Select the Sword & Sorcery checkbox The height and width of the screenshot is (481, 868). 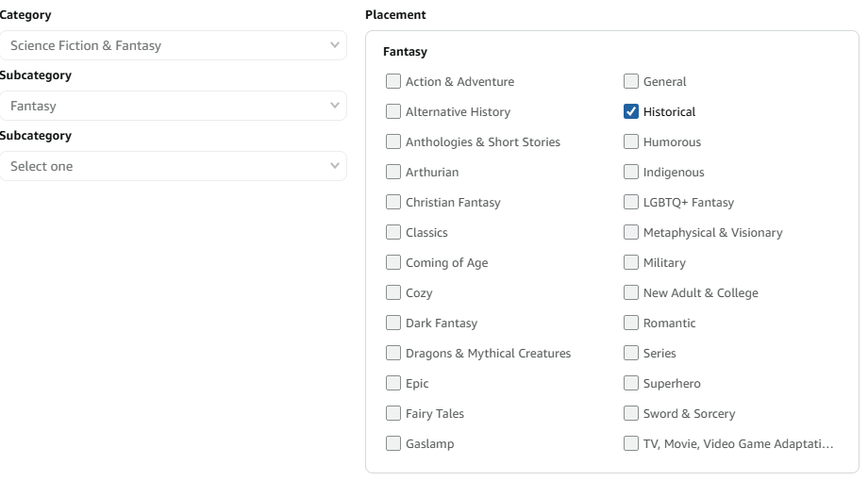pos(631,413)
